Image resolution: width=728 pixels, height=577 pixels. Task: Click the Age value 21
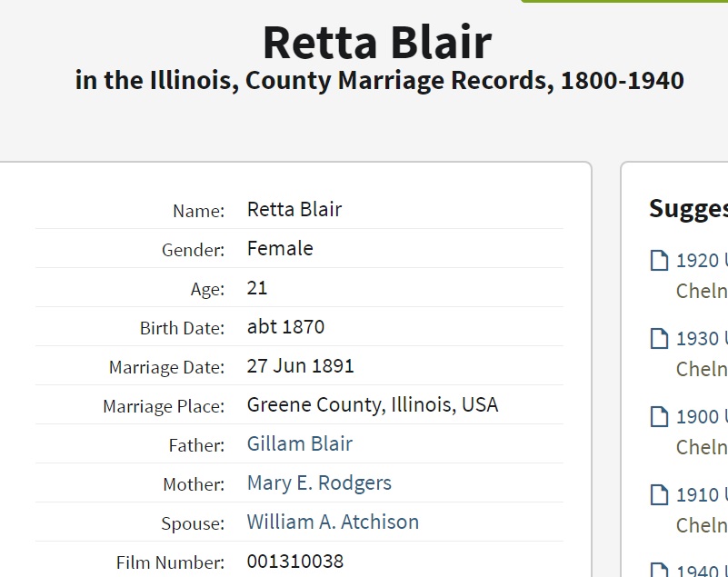click(257, 288)
